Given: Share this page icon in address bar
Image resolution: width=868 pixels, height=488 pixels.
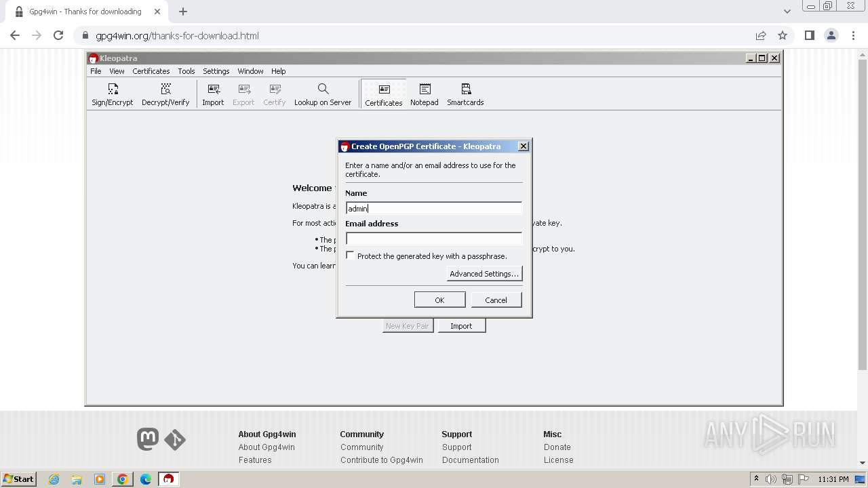Looking at the screenshot, I should pyautogui.click(x=761, y=35).
